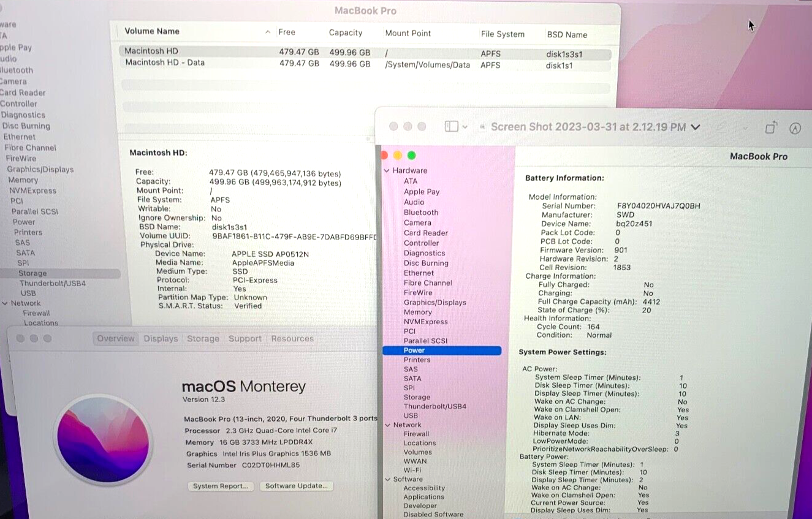Screen dimensions: 812x519
Task: Click the protocol value PCI-Express
Action: click(x=255, y=280)
